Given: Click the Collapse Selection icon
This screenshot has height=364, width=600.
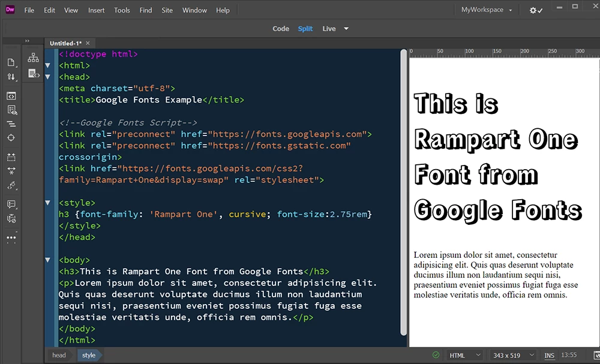Looking at the screenshot, I should 11,157.
